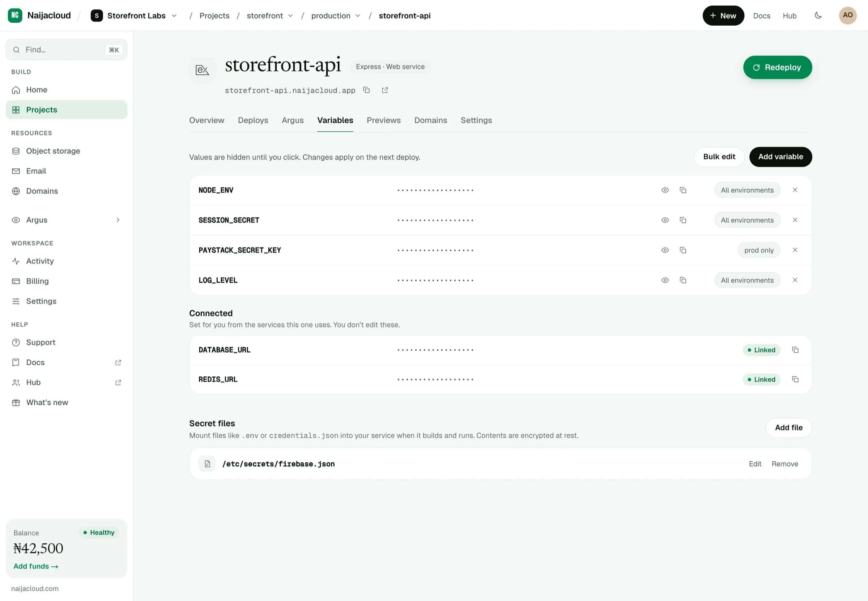Viewport: 868px width, 601px height.
Task: Change the prod only scope of PAYSTACK_SECRET_KEY
Action: [759, 250]
